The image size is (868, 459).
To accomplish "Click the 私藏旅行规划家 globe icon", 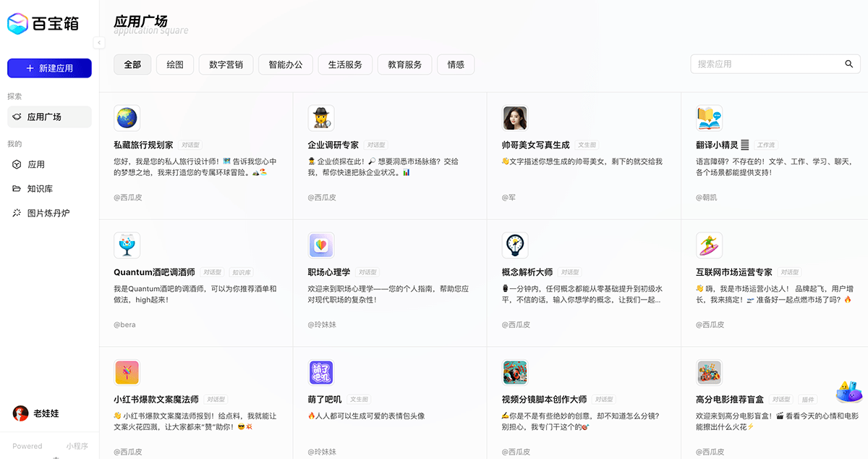I will tap(127, 117).
